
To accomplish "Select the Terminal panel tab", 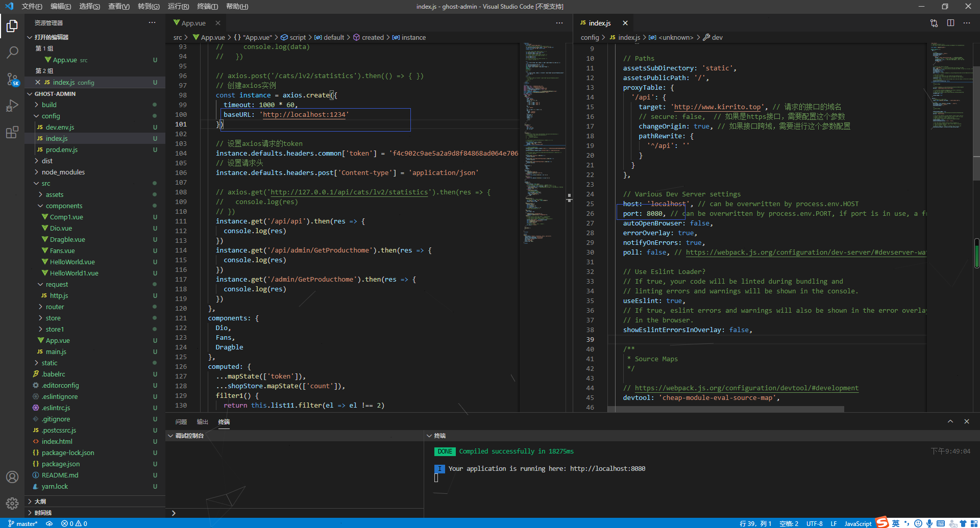I will [224, 422].
